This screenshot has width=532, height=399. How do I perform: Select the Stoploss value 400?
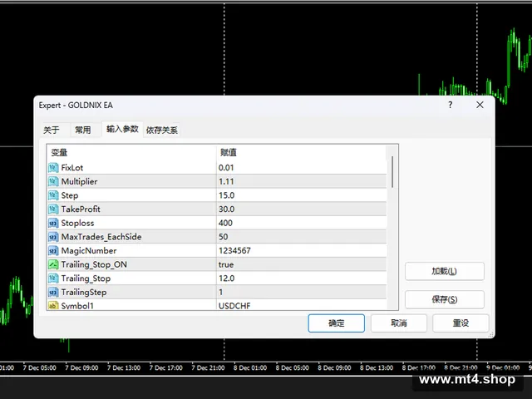(225, 223)
